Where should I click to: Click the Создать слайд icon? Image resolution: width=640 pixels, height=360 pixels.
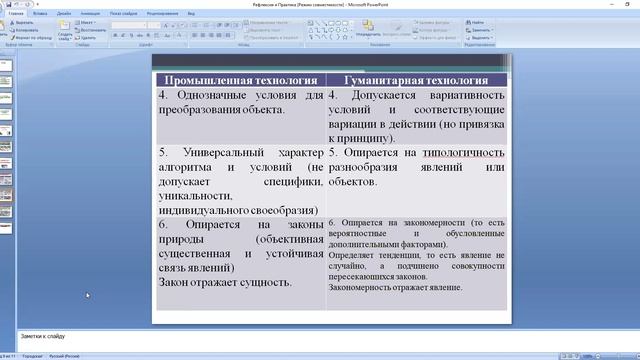pos(64,26)
